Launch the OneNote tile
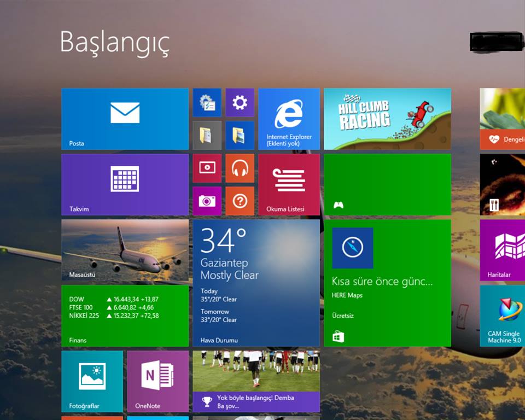525x420 pixels. pyautogui.click(x=157, y=382)
